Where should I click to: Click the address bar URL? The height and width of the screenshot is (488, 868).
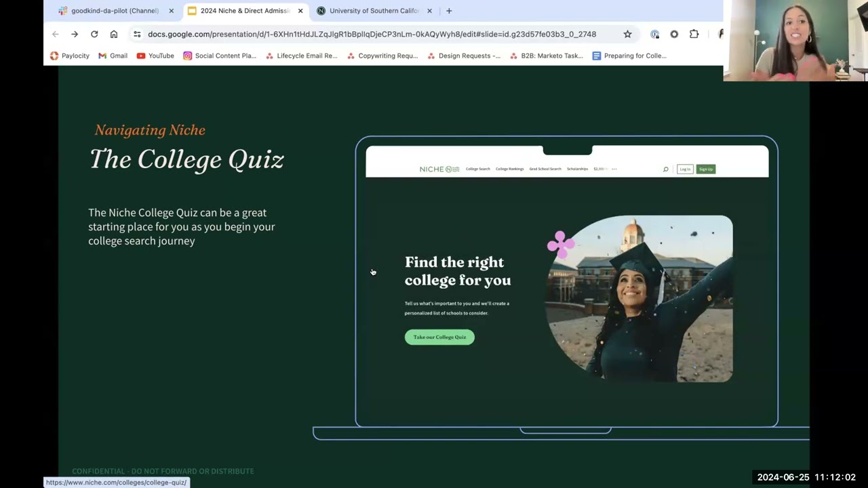tap(372, 34)
